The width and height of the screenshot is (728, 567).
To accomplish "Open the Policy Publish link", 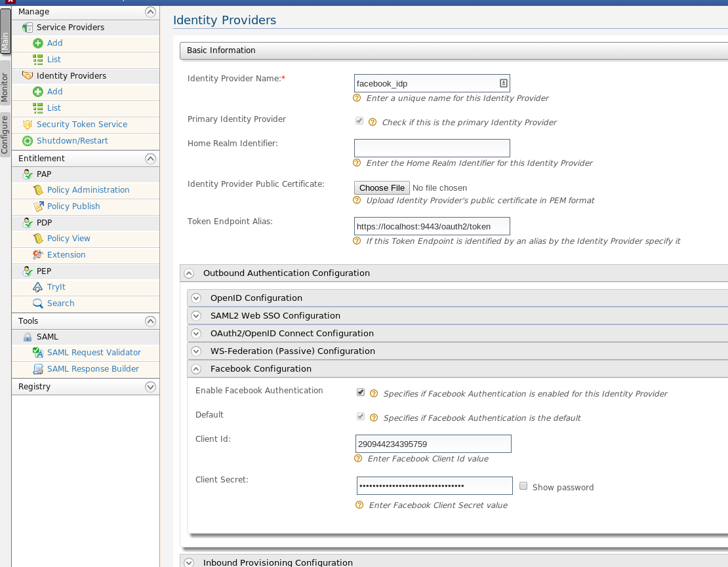I will pos(73,206).
